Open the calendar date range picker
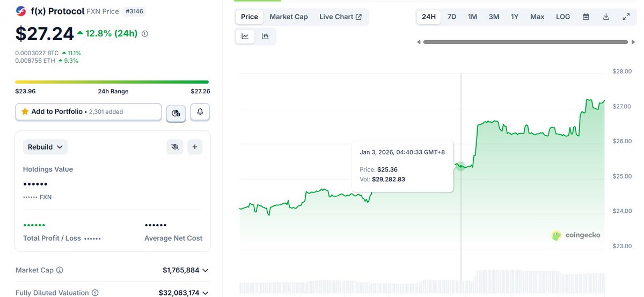This screenshot has width=644, height=297. tap(586, 17)
